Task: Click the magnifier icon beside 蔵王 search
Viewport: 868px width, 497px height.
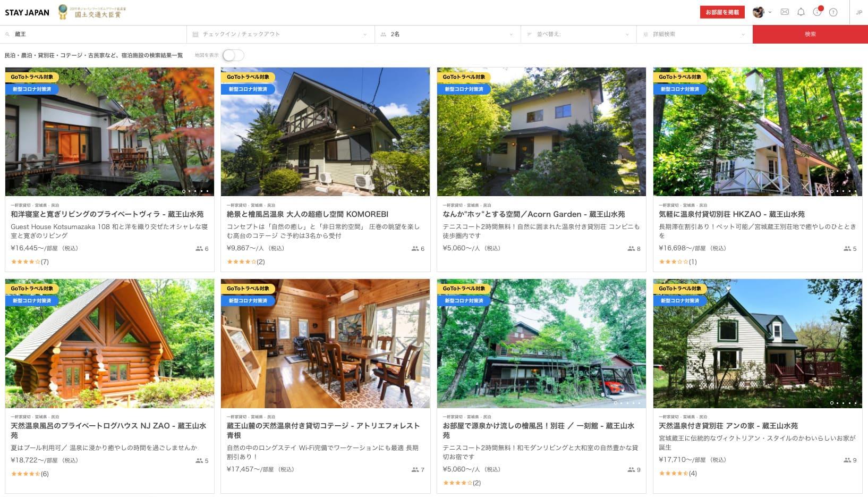Action: click(7, 34)
